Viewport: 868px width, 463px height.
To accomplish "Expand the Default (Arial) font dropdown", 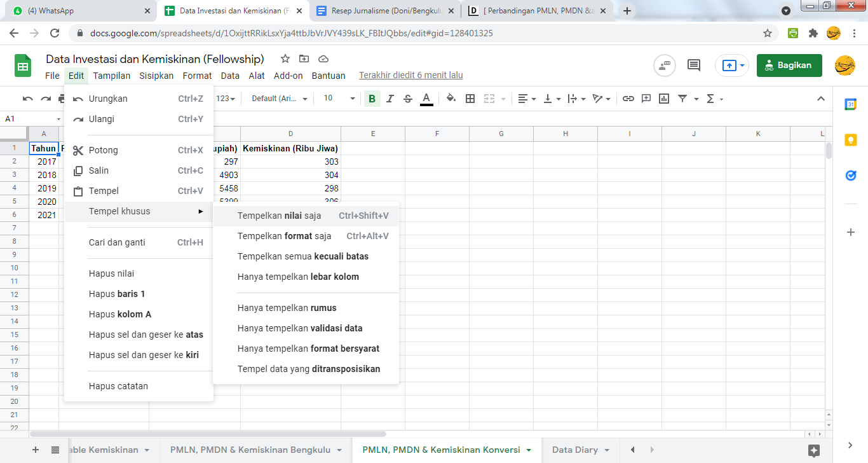I will click(280, 99).
